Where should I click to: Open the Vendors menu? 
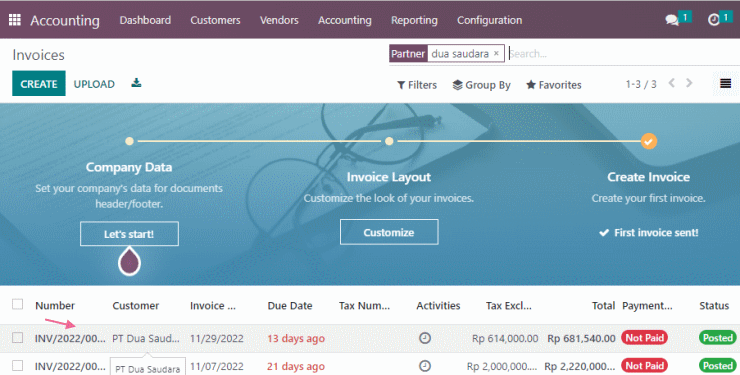click(x=279, y=20)
